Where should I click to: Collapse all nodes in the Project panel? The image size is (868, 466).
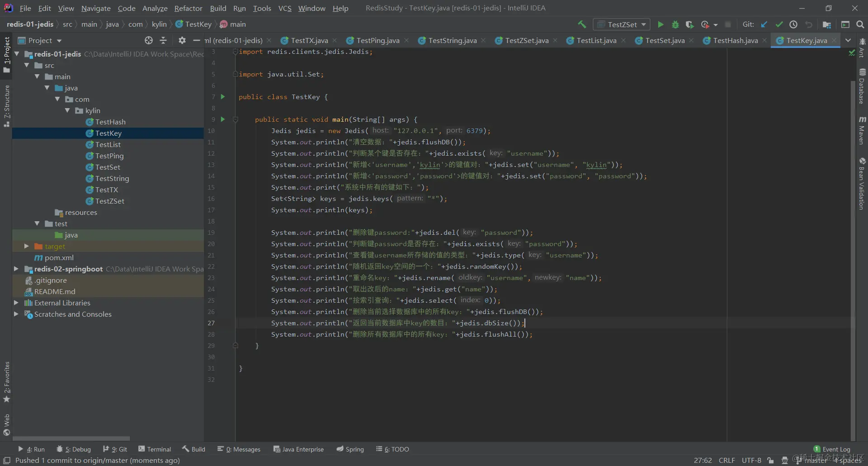coord(163,40)
